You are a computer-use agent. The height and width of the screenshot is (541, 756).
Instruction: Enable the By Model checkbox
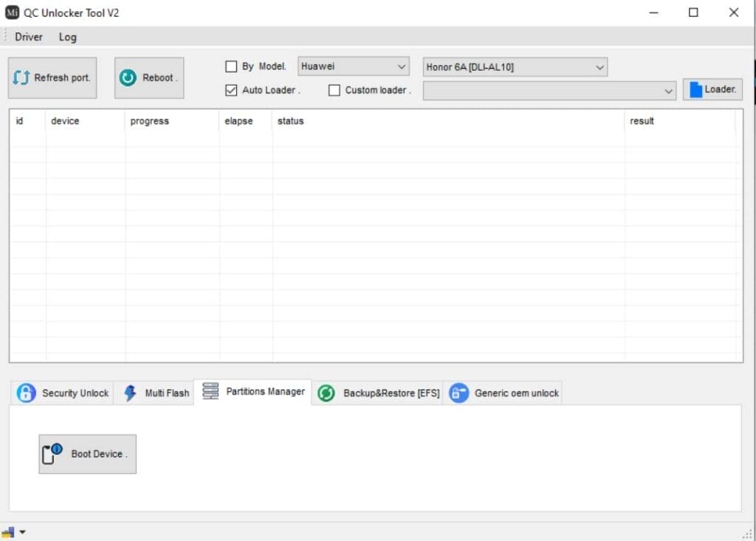[x=231, y=66]
